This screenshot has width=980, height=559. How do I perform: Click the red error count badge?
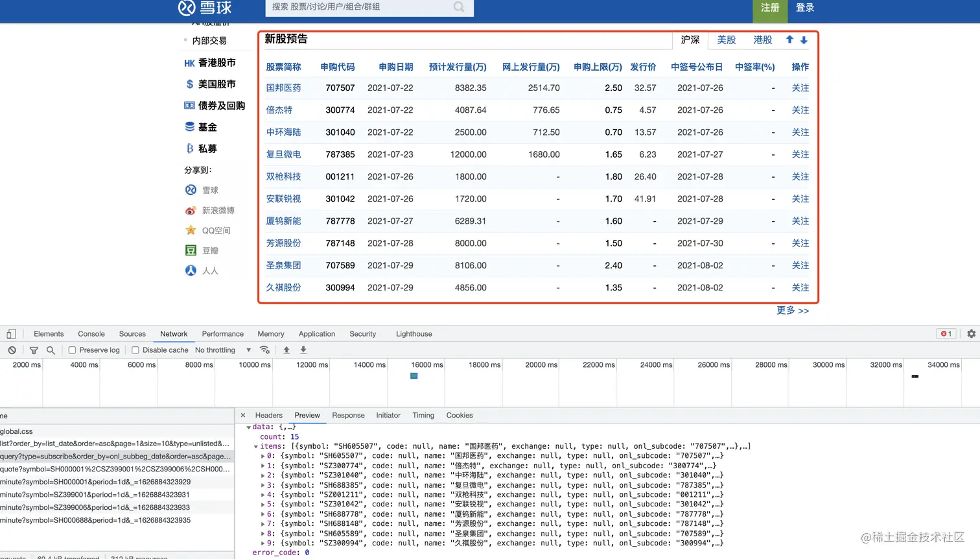click(946, 334)
